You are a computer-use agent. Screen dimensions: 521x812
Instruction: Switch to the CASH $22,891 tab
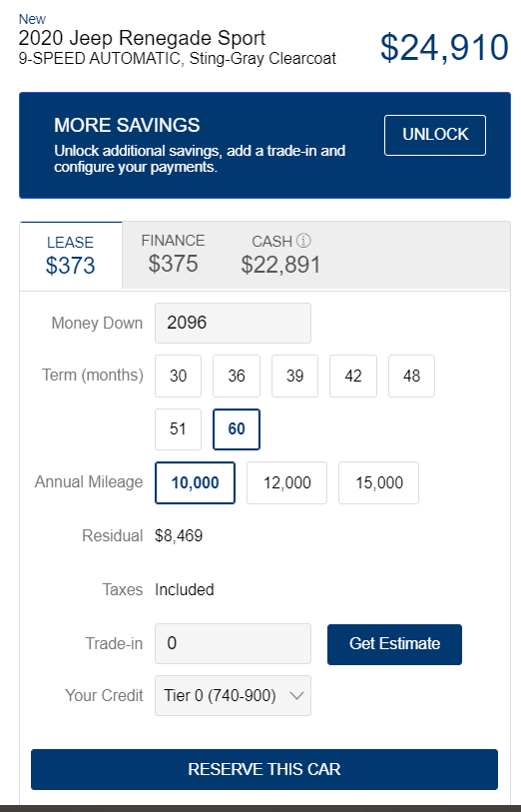(x=280, y=254)
